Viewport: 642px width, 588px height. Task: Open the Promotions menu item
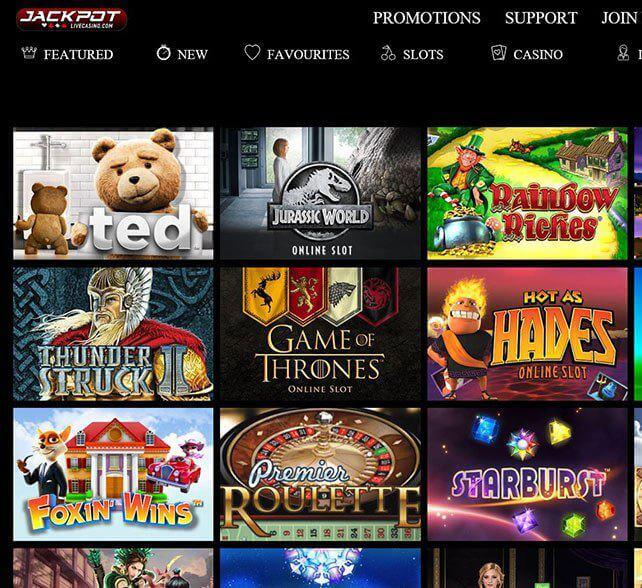[x=427, y=18]
